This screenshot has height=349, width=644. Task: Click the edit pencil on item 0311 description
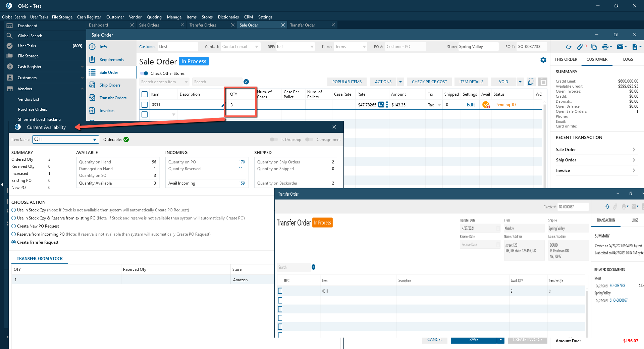point(223,105)
